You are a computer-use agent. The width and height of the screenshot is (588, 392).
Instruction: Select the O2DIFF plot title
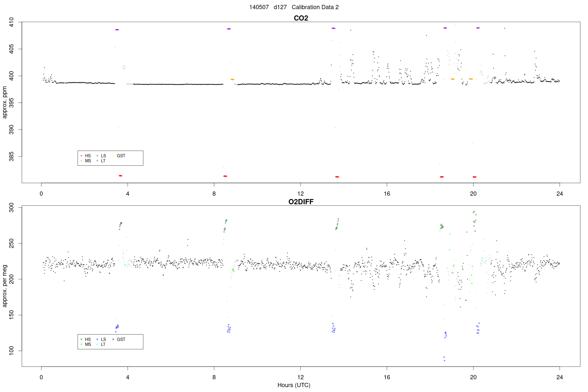coord(301,202)
